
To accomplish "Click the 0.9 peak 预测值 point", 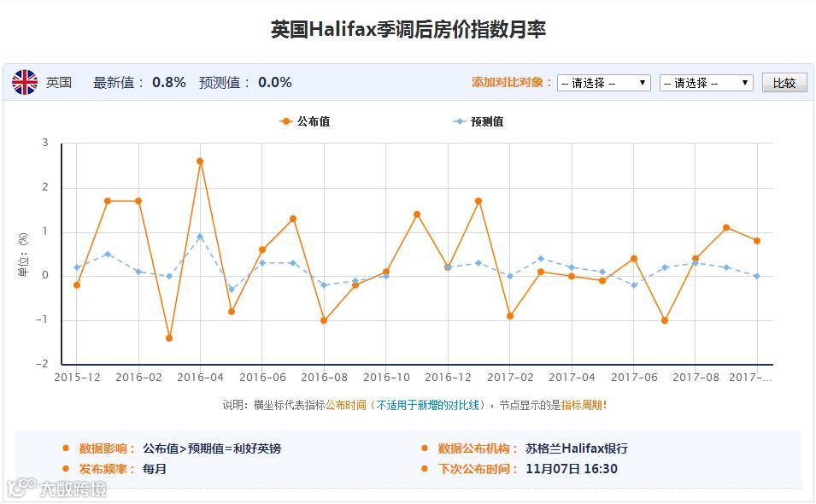I will click(200, 237).
